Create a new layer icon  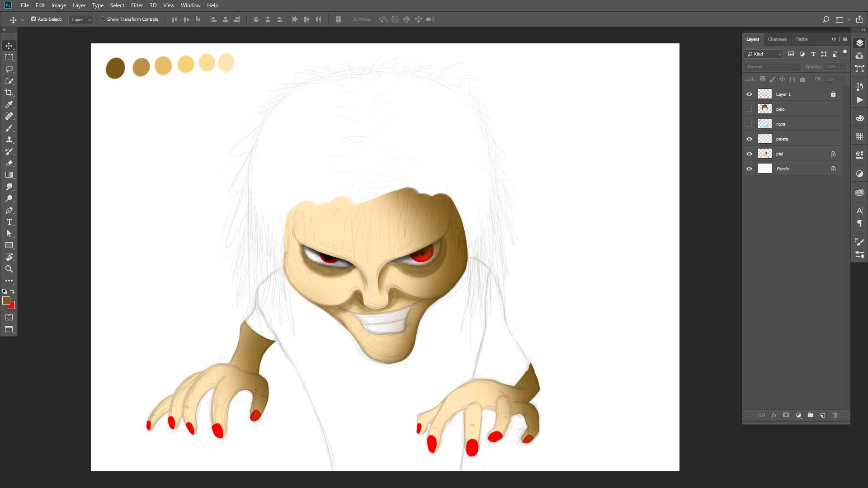823,415
